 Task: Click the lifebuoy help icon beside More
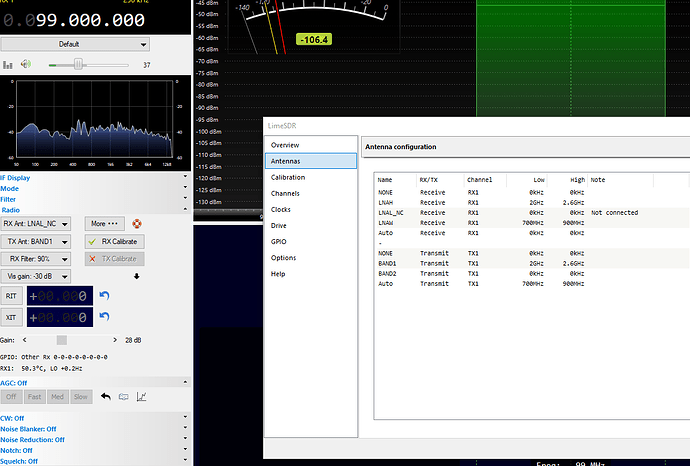pyautogui.click(x=138, y=224)
